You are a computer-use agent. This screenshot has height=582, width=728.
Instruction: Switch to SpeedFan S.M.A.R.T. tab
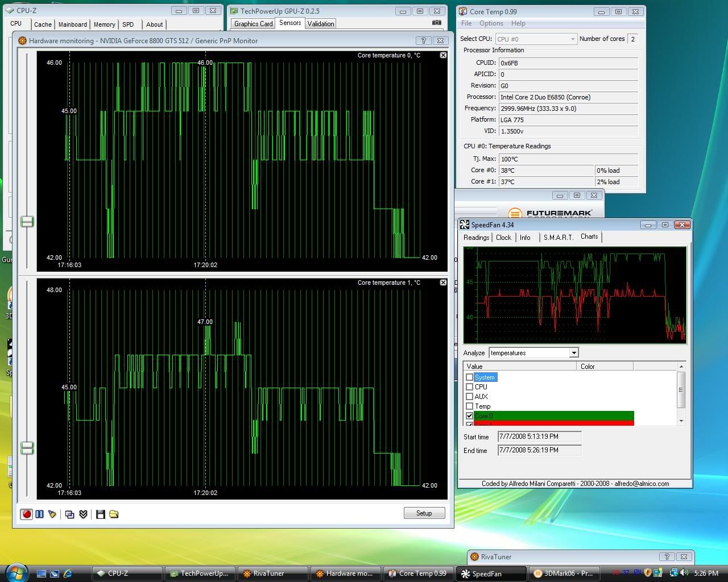tap(559, 238)
